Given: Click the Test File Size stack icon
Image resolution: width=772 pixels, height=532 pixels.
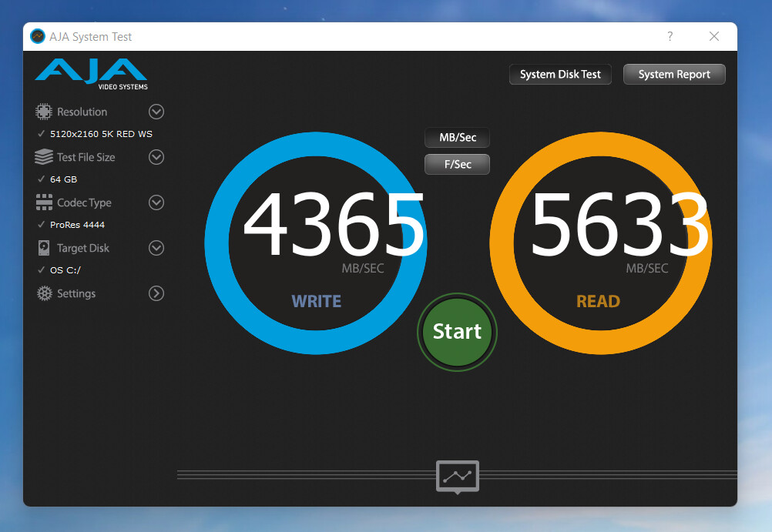Looking at the screenshot, I should [44, 157].
